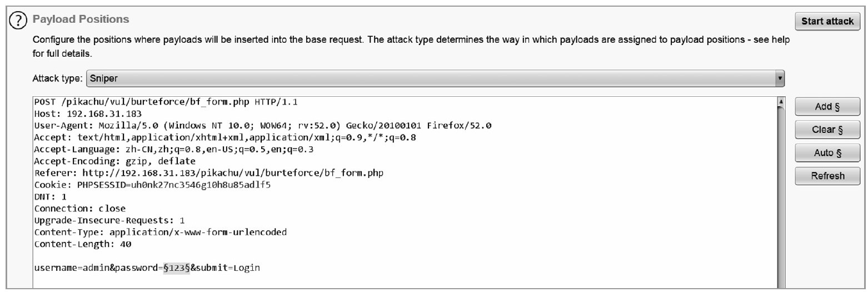The width and height of the screenshot is (868, 292).
Task: Auto-place payload markers with Auto §
Action: [x=827, y=153]
